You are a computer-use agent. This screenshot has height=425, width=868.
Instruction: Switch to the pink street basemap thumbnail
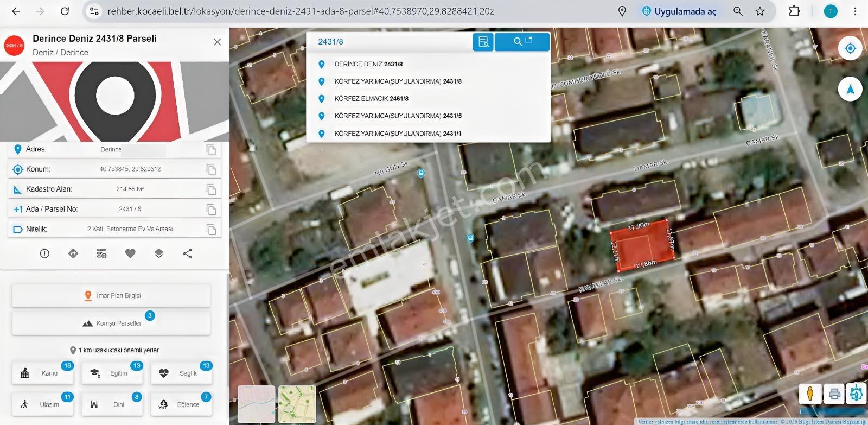[257, 404]
